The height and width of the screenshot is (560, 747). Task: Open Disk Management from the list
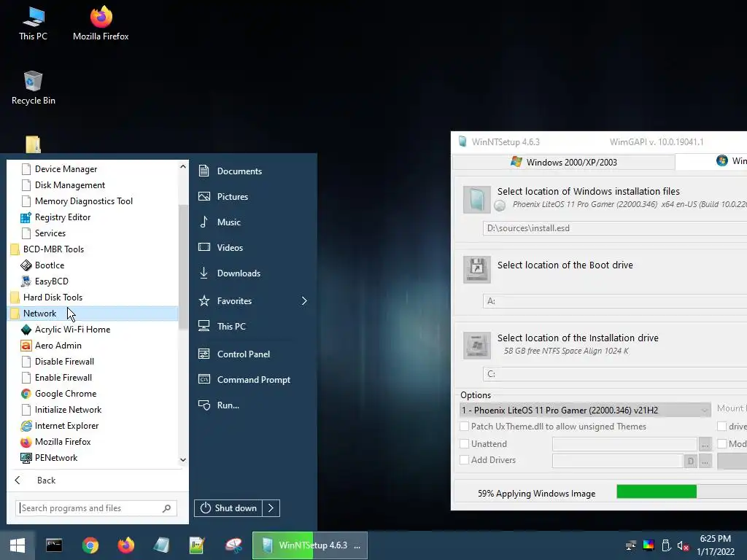point(63,185)
